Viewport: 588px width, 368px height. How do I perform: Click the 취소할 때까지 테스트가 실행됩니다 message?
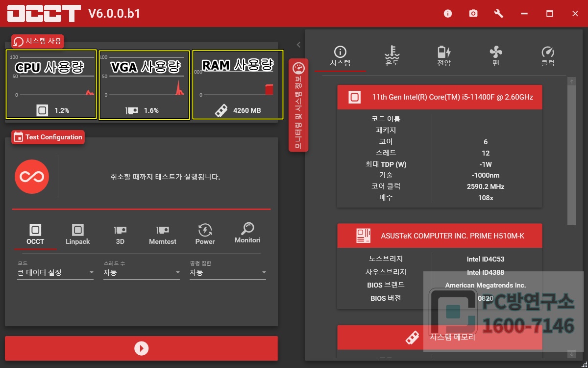165,177
